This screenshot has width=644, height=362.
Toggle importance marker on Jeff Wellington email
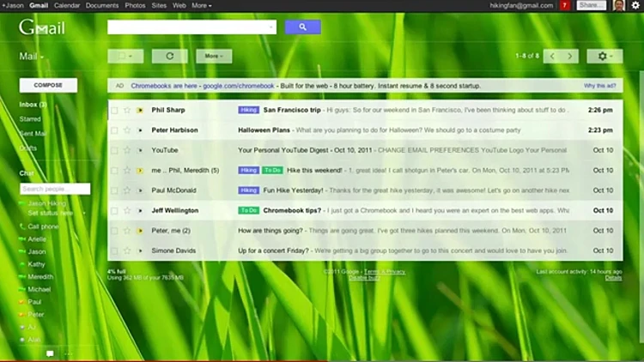click(x=140, y=210)
